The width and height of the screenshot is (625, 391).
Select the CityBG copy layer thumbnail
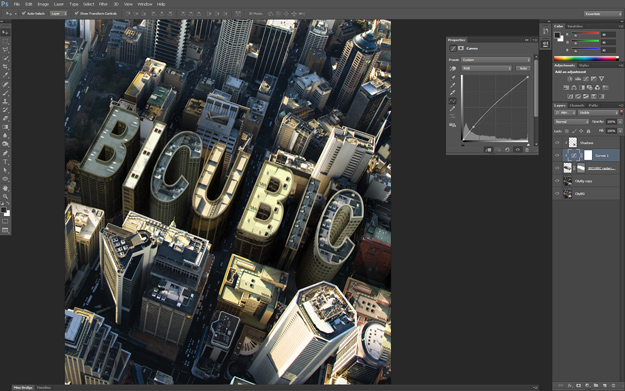click(567, 181)
